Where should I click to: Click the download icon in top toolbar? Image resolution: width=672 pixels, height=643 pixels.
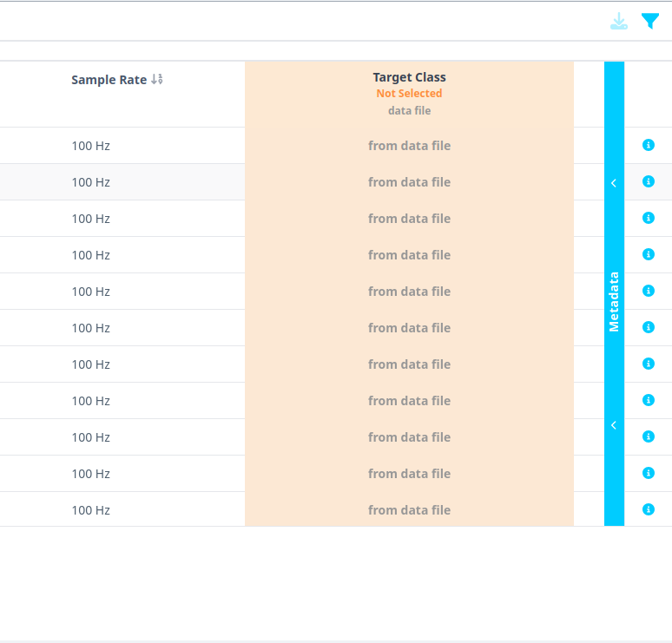(x=618, y=22)
